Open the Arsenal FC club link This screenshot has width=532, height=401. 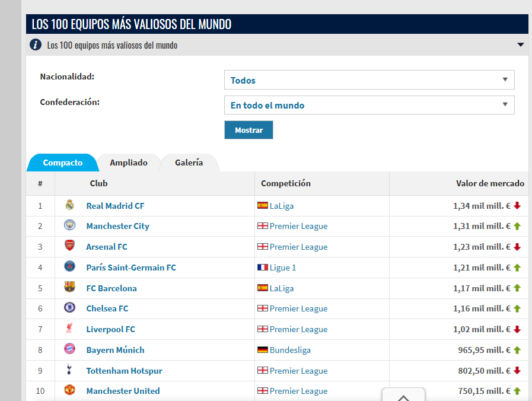pyautogui.click(x=107, y=247)
